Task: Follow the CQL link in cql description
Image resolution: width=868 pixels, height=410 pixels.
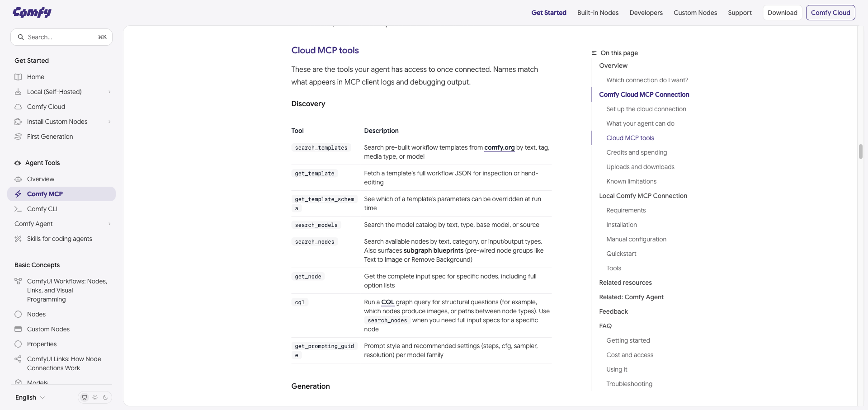Action: [387, 302]
